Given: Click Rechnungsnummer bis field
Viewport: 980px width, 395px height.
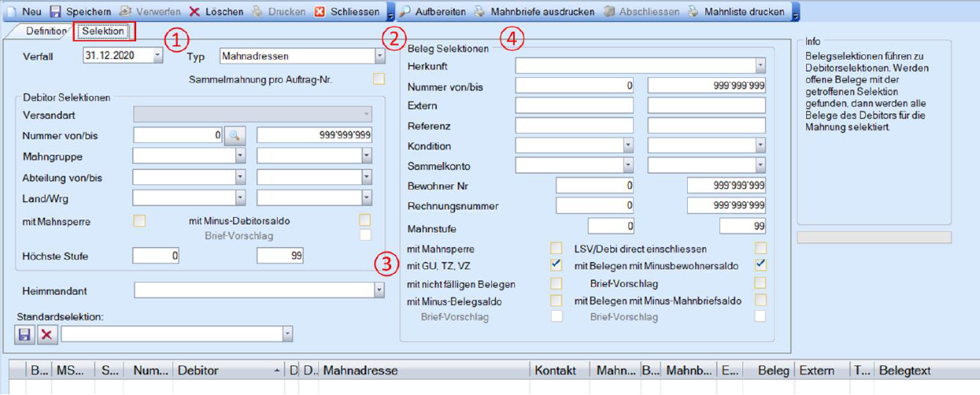Looking at the screenshot, I should point(727,206).
